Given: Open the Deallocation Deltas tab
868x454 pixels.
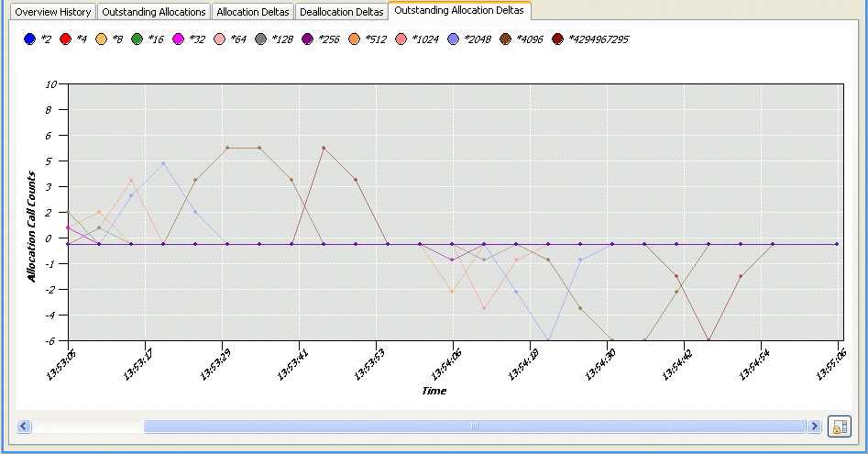Looking at the screenshot, I should [341, 12].
